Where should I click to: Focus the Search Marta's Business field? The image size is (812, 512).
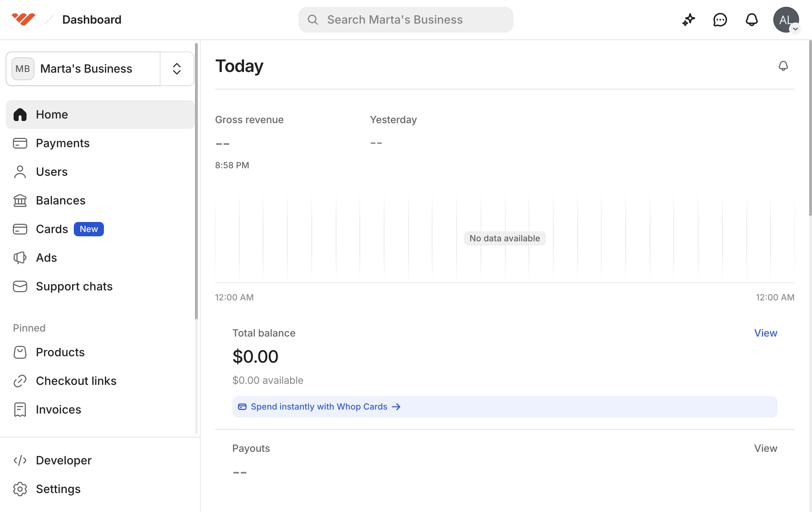[x=406, y=20]
